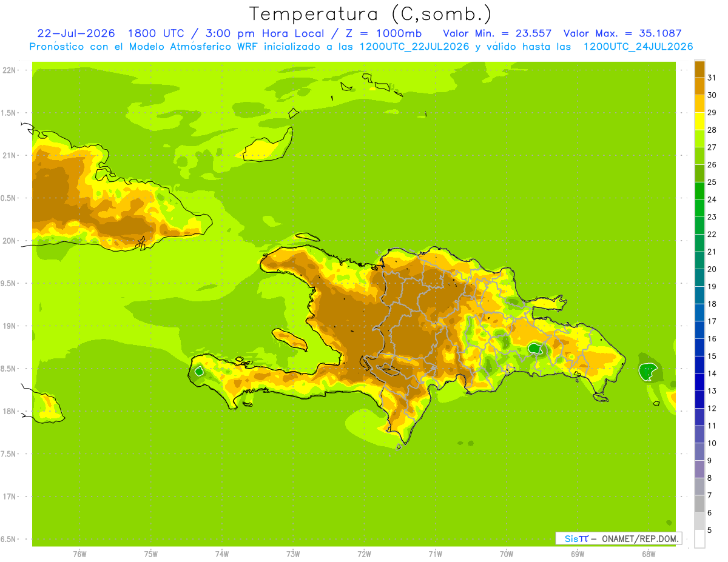Click Gonâve island in the Haitian gulf

coord(291,338)
